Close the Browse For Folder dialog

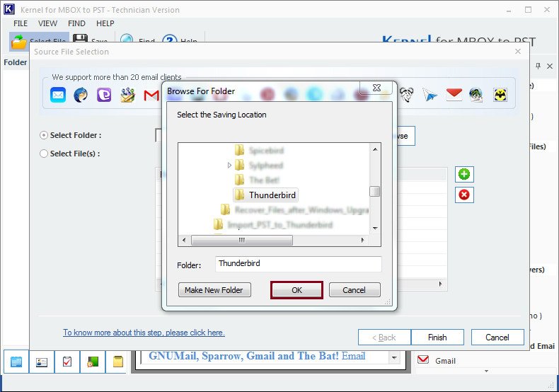coord(377,87)
